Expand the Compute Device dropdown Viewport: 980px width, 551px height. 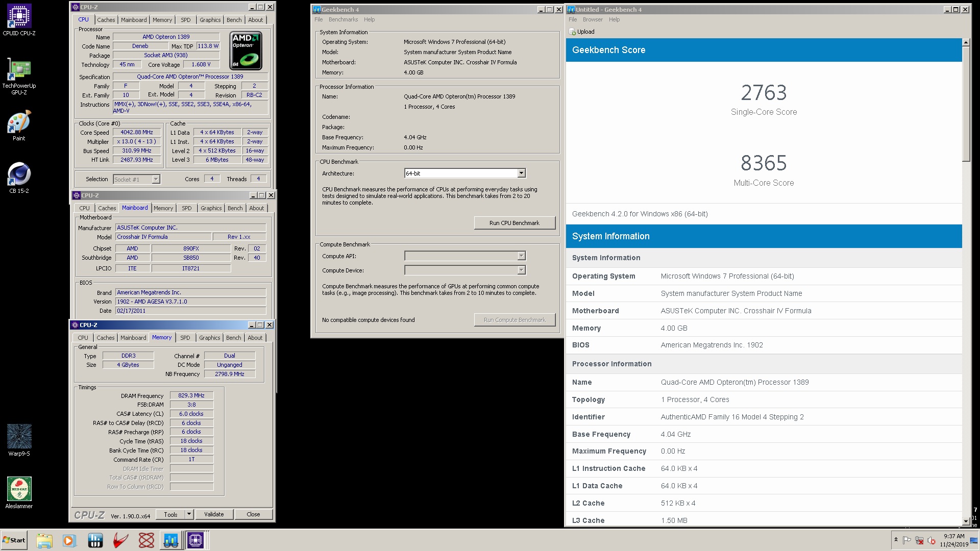point(521,270)
